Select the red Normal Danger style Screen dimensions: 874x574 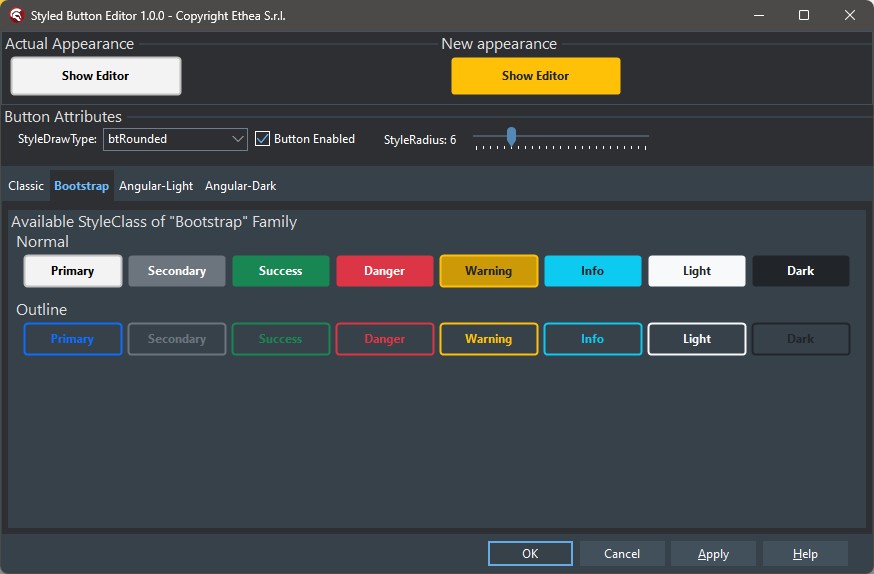385,271
